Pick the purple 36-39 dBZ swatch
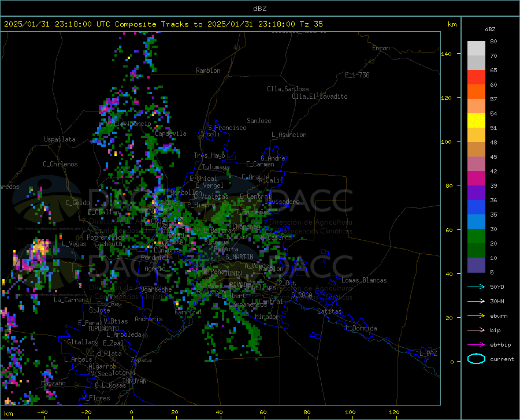 pos(476,193)
